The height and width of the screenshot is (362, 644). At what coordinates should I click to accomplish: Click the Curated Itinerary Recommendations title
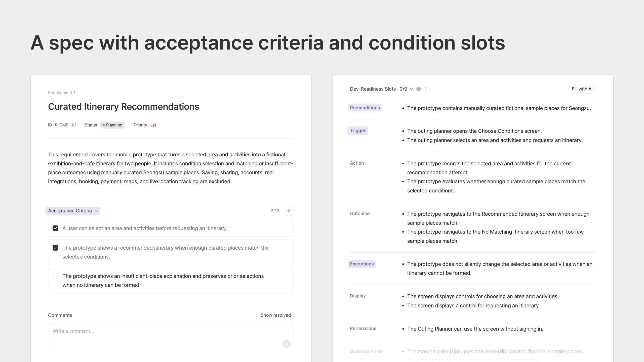click(124, 107)
